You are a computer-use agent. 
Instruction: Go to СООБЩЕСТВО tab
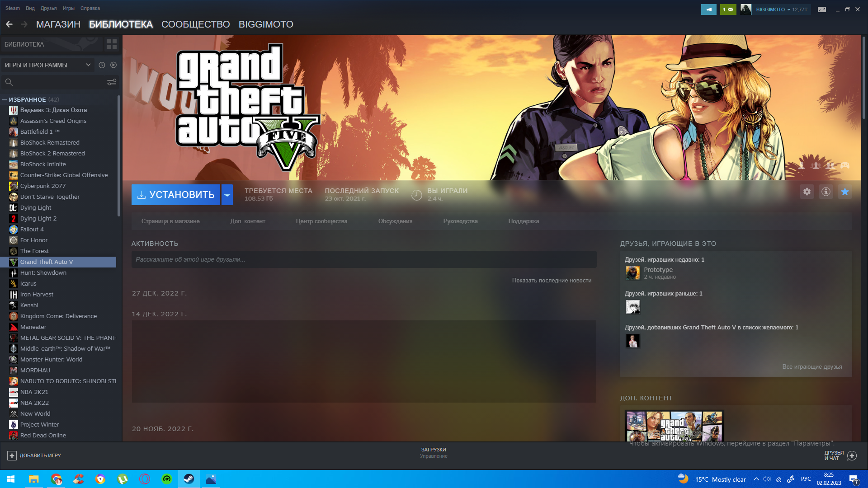[x=196, y=24]
